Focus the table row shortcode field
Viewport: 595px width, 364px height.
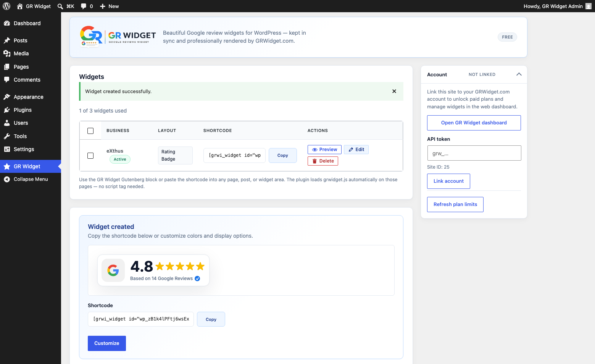click(234, 155)
